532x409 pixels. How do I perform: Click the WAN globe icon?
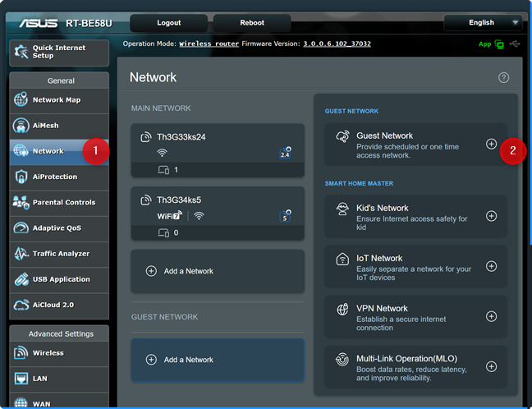[x=21, y=403]
